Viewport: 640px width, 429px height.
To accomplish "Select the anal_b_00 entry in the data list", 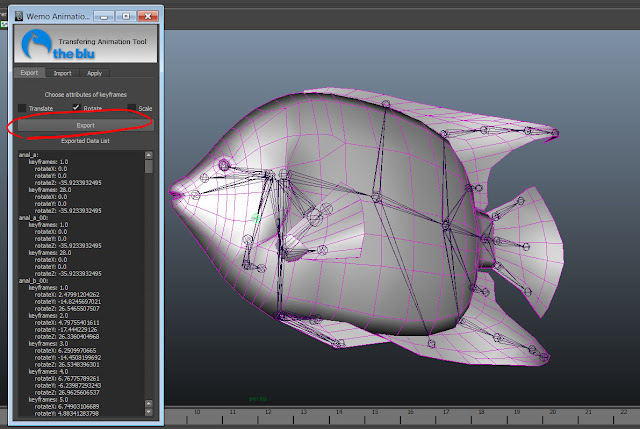I will click(33, 281).
